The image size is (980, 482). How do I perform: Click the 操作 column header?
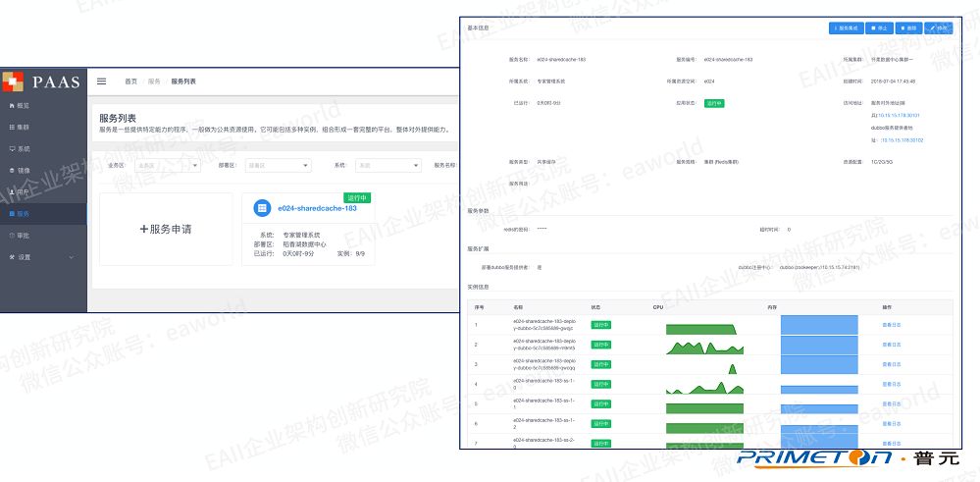[x=886, y=307]
